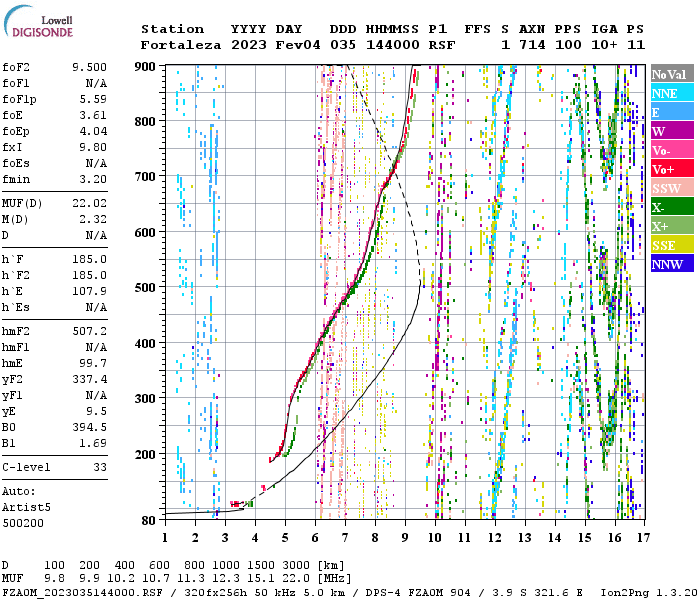Select the Vo- legend swatch
Viewport: 700px width, 600px height.
pos(672,150)
